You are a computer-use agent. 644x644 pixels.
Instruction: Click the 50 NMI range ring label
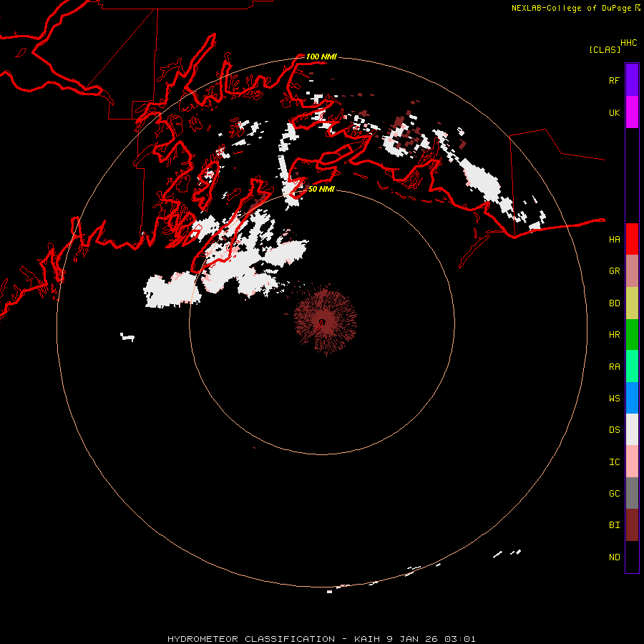[x=321, y=189]
